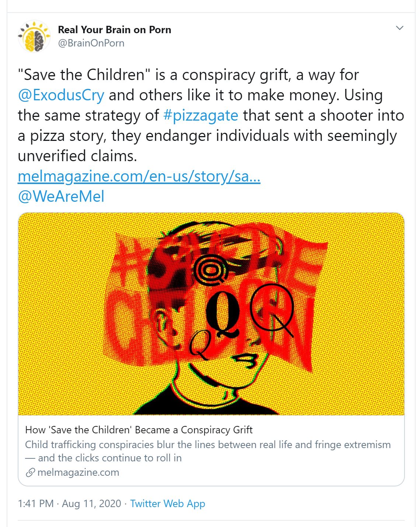This screenshot has width=420, height=527.
Task: Open the melmagazine.com/en-us/story link in tweet
Action: [x=139, y=176]
